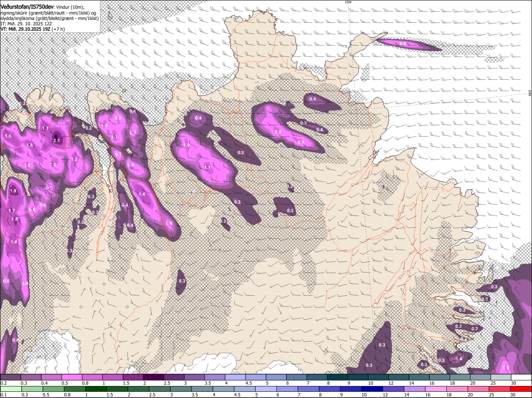Click the 1.6 precipitation value on the map

click(30, 145)
